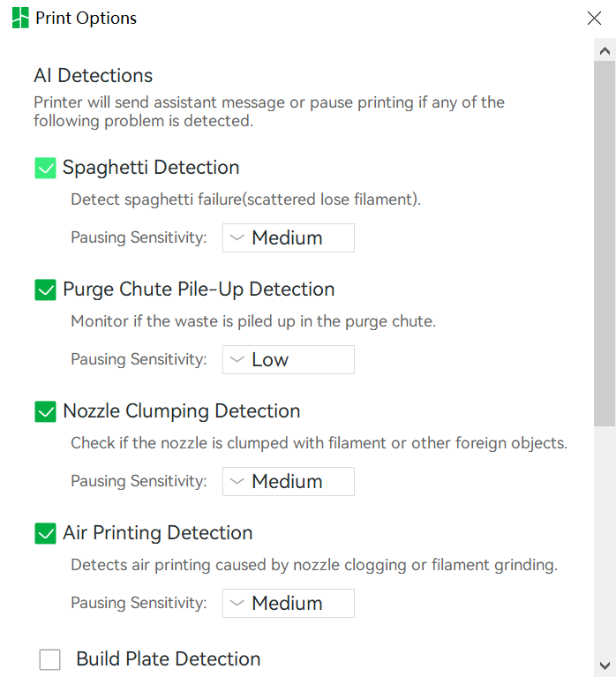Uncheck Purge Chute Pile-Up Detection
This screenshot has height=677, width=616.
coord(45,290)
